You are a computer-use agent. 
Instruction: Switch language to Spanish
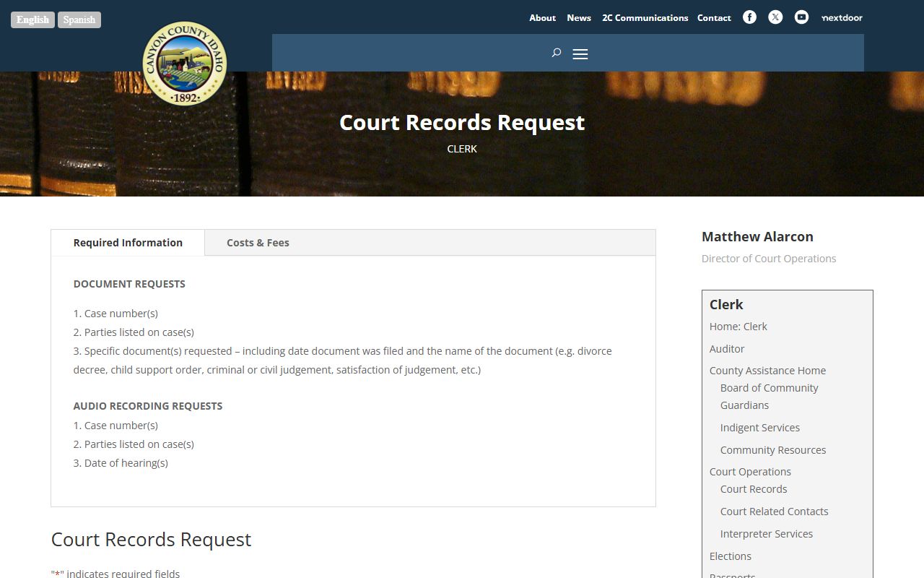tap(79, 20)
